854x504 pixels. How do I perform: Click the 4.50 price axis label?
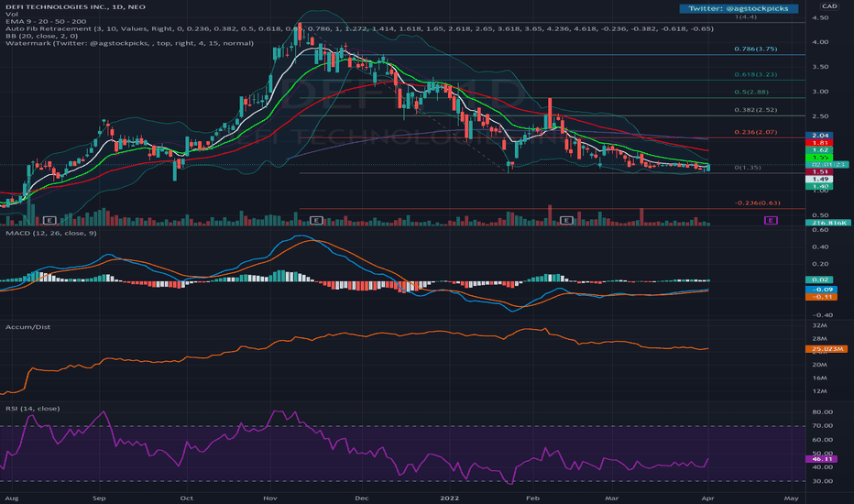pos(820,17)
